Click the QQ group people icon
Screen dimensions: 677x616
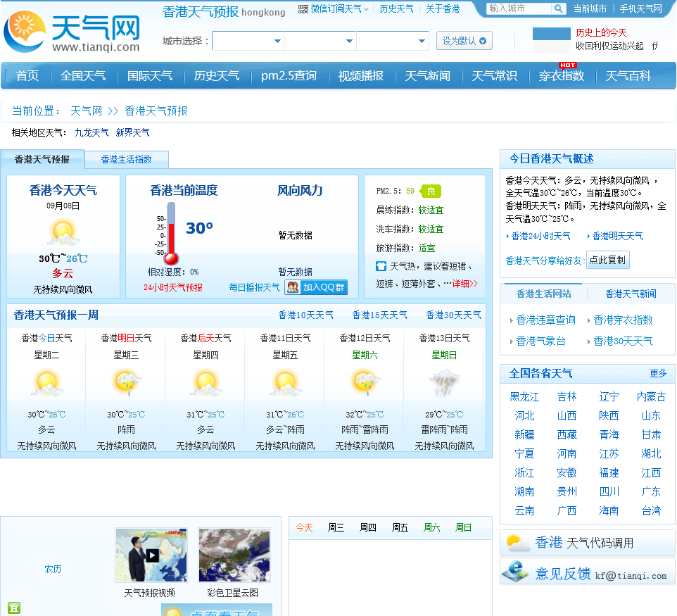pyautogui.click(x=293, y=287)
